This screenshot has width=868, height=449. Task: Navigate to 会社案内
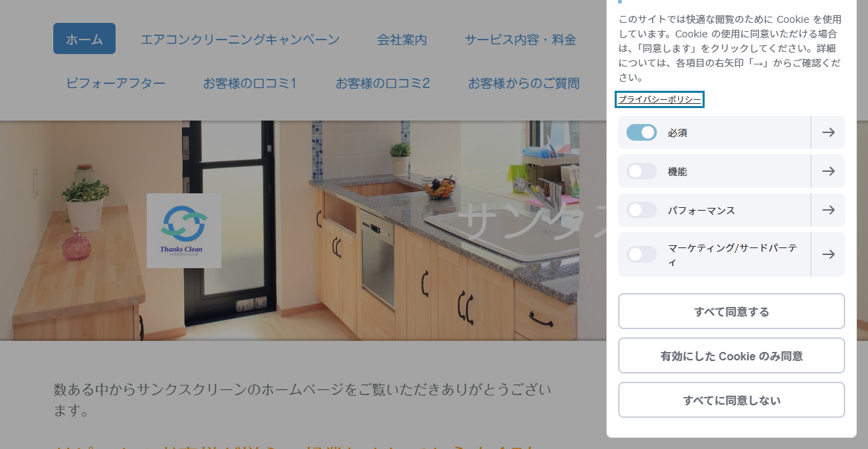401,39
